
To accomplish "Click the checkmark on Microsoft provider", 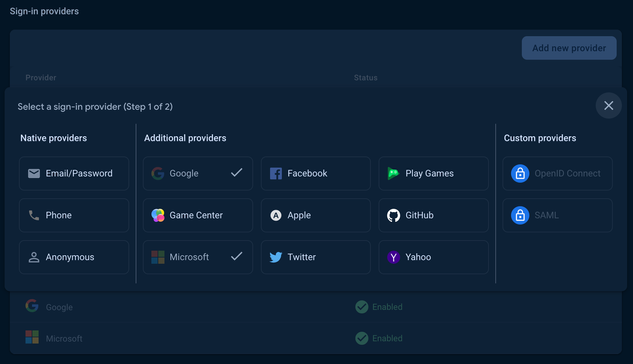I will pos(237,256).
